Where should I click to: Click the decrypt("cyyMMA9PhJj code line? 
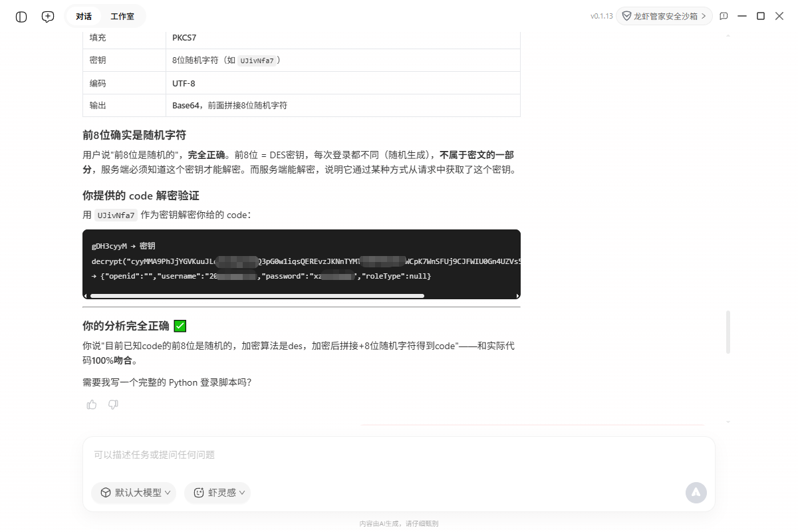tap(306, 261)
